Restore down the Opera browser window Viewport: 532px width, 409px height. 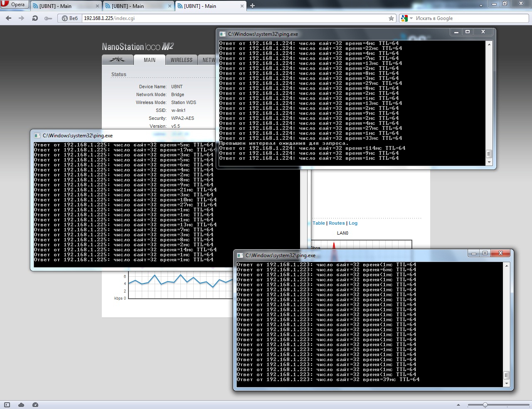coord(505,4)
